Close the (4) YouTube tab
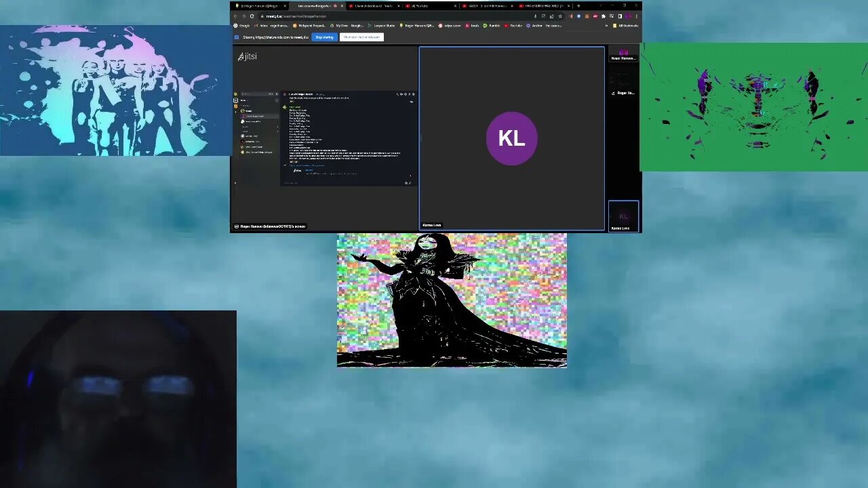 (x=456, y=5)
